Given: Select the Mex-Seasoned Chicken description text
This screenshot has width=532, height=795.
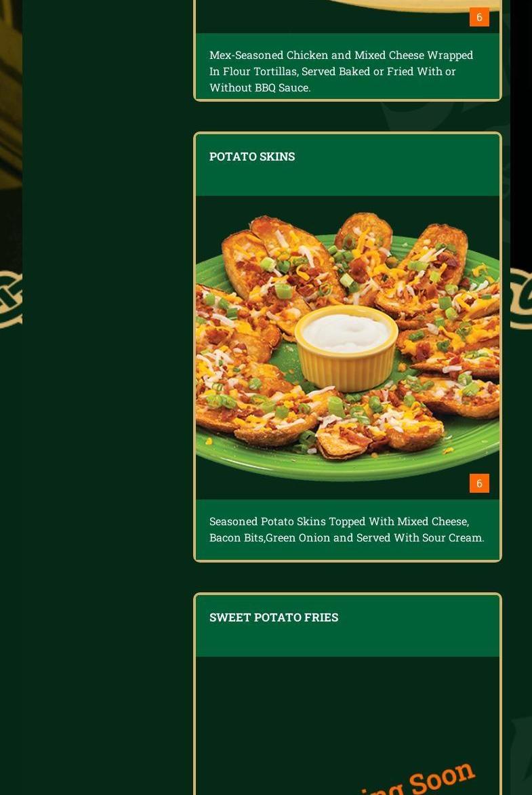Looking at the screenshot, I should pyautogui.click(x=342, y=71).
